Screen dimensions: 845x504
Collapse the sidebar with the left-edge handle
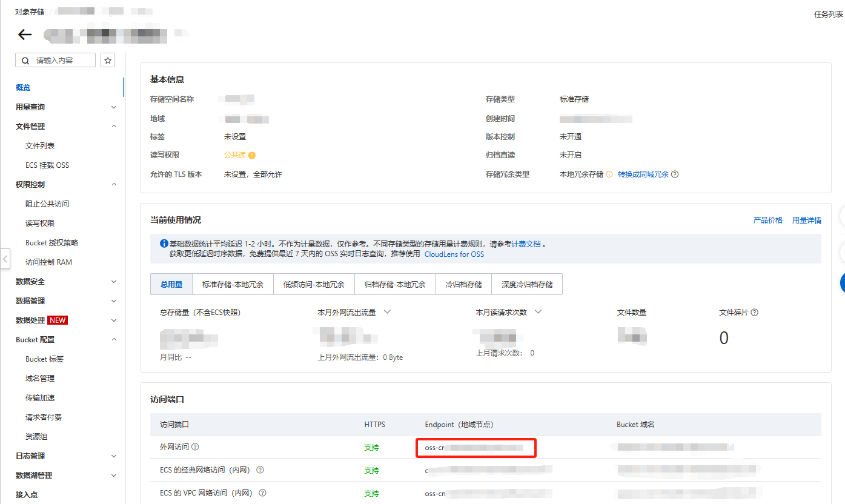click(x=5, y=259)
